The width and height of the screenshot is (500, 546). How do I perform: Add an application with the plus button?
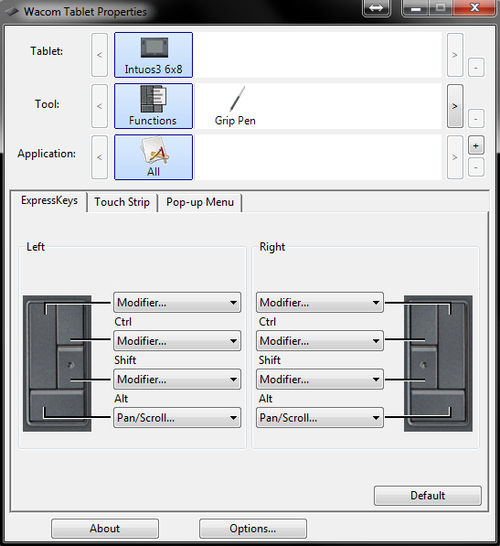click(x=476, y=145)
